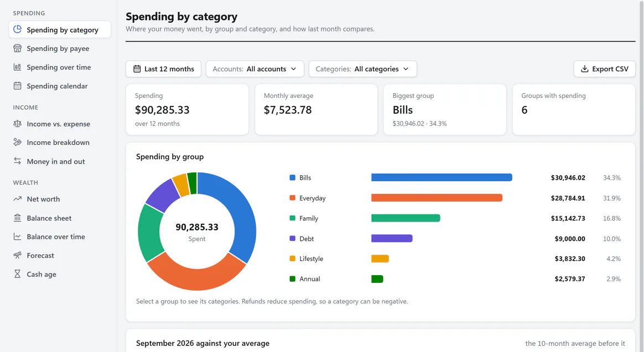
Task: Click the trend line icon beside Net worth
Action: 17,198
